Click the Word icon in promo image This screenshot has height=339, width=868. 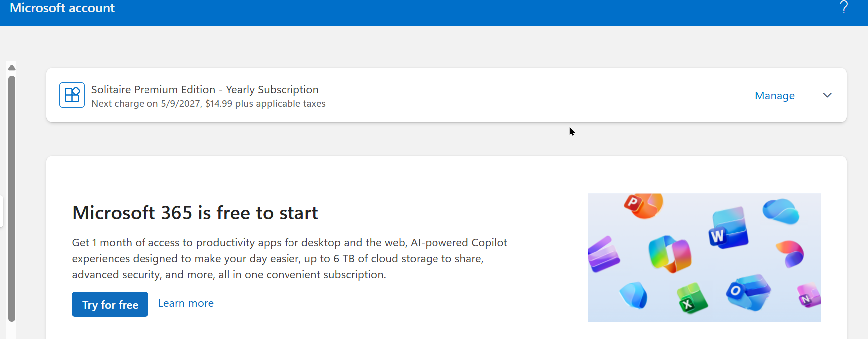tap(728, 228)
